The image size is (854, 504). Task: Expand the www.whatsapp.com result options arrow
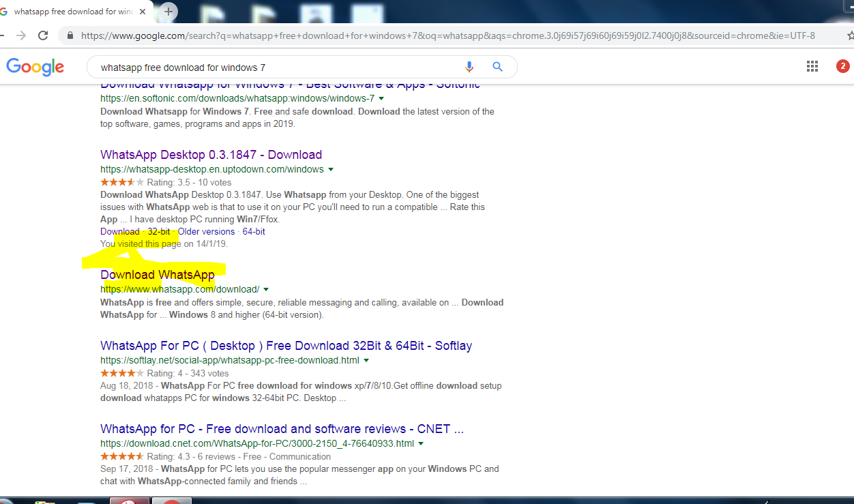point(266,289)
